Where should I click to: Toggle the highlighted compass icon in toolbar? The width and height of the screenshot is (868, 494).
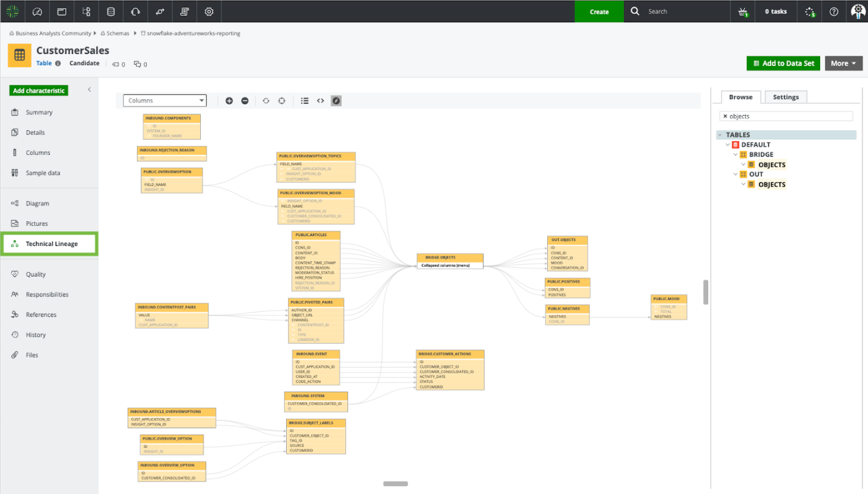336,101
